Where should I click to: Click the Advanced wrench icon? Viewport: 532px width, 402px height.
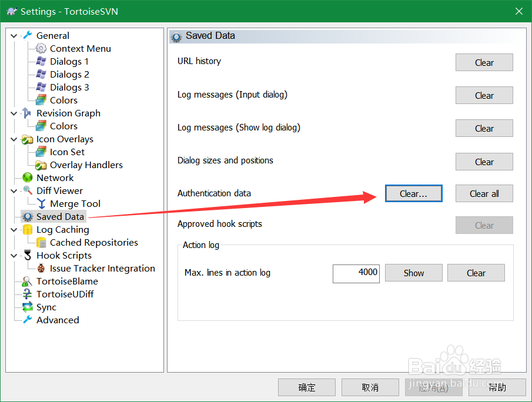point(27,320)
